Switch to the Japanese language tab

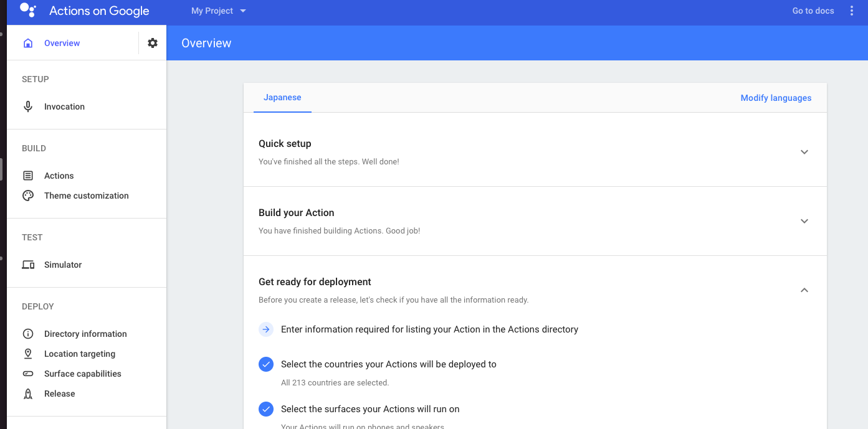(x=282, y=98)
